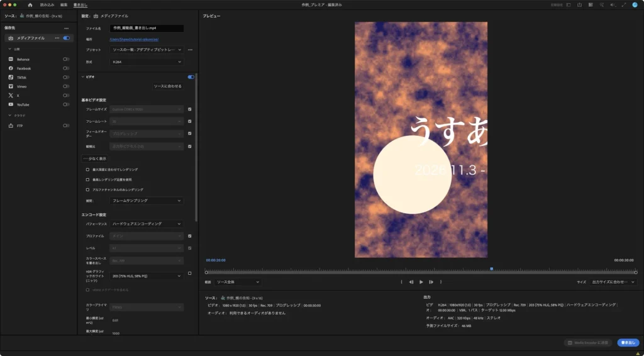This screenshot has height=356, width=644.
Task: Collapse the ビデオ section chevron
Action: [82, 77]
